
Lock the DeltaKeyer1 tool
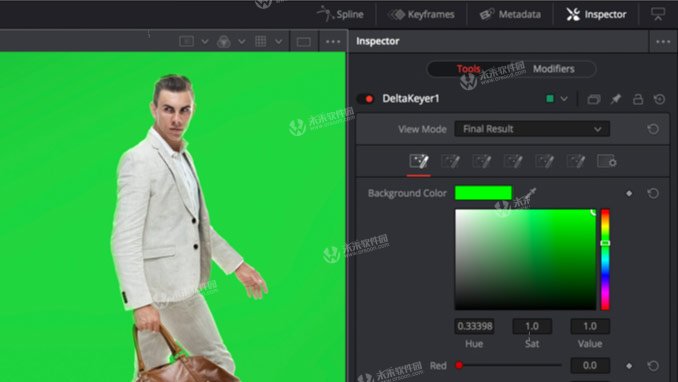point(638,100)
